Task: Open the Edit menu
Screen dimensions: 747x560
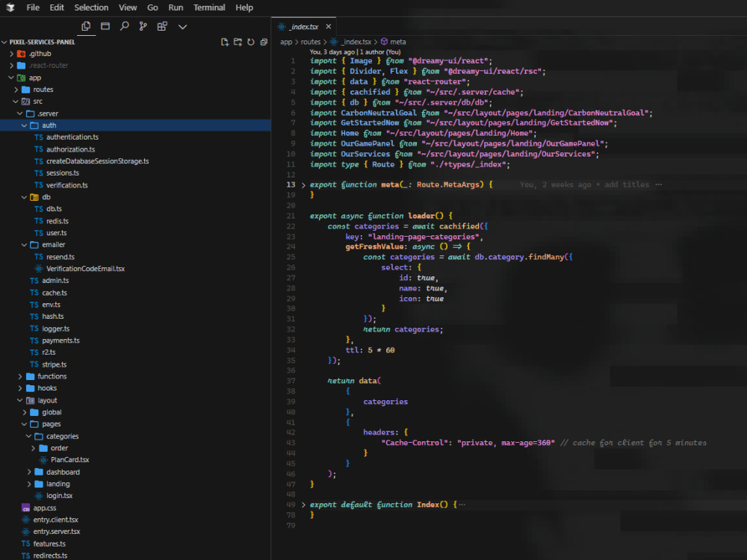Action: coord(57,7)
